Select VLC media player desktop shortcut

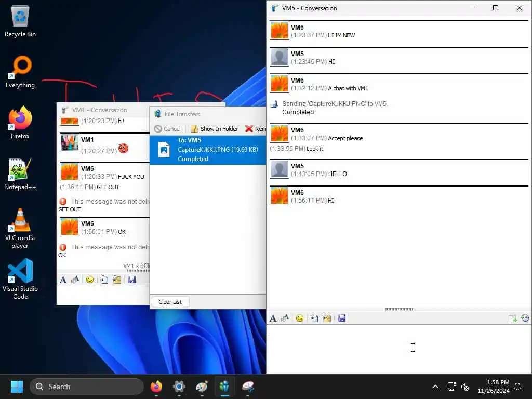pyautogui.click(x=20, y=229)
